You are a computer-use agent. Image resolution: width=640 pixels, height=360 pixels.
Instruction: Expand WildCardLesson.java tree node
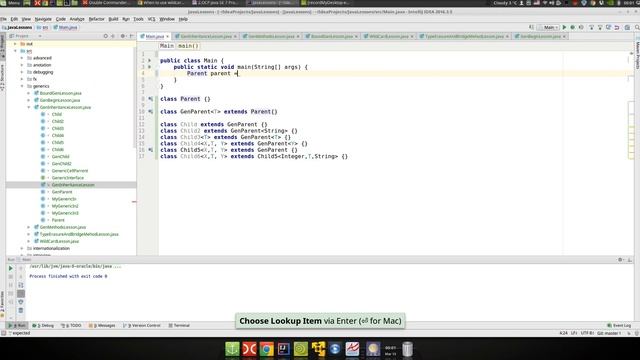tap(29, 241)
